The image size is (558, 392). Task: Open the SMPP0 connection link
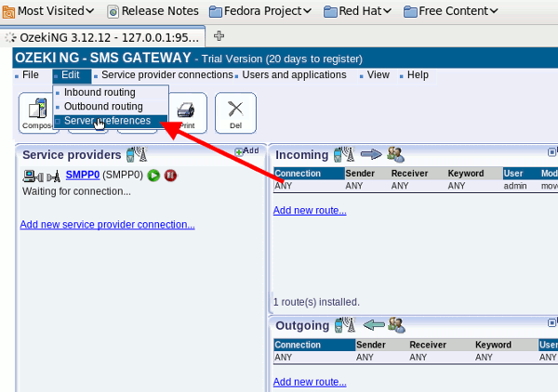pyautogui.click(x=83, y=176)
